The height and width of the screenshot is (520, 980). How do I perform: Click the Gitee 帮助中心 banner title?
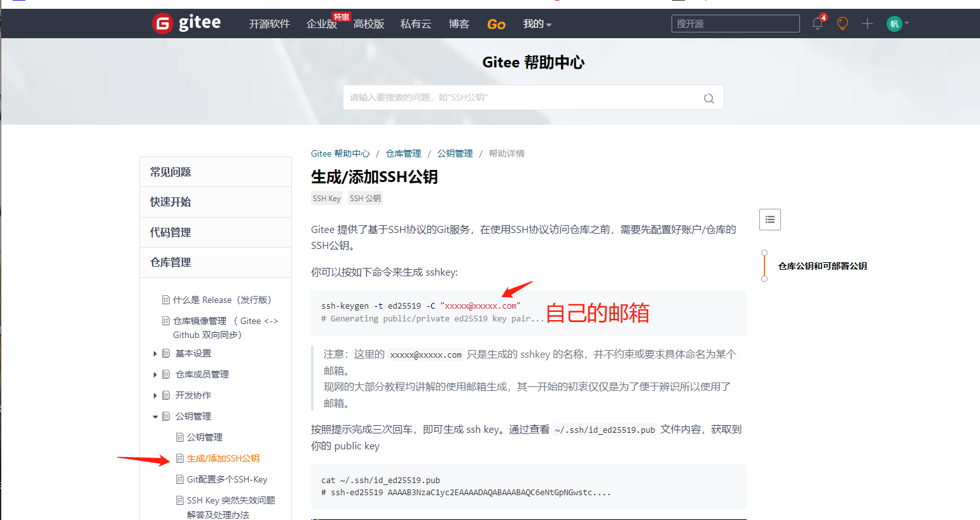pos(534,62)
